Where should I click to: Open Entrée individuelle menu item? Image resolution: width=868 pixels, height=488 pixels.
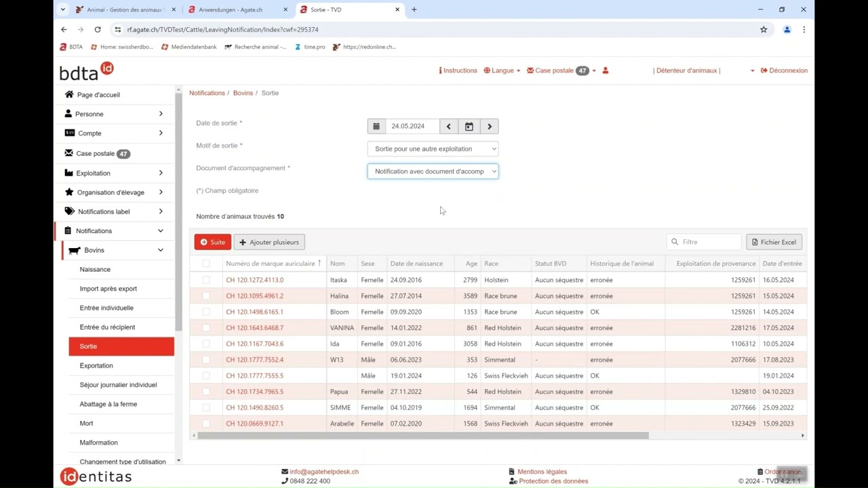tap(106, 308)
